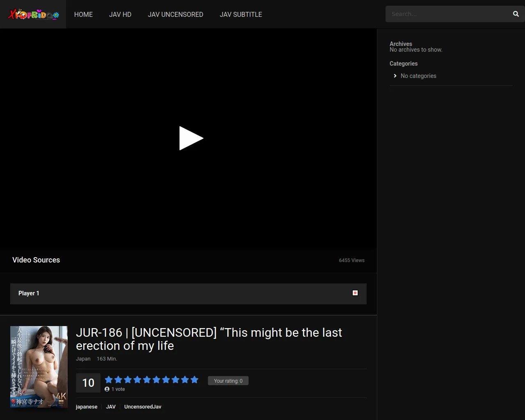Click the japanese tag link
This screenshot has width=525, height=420.
87,407
